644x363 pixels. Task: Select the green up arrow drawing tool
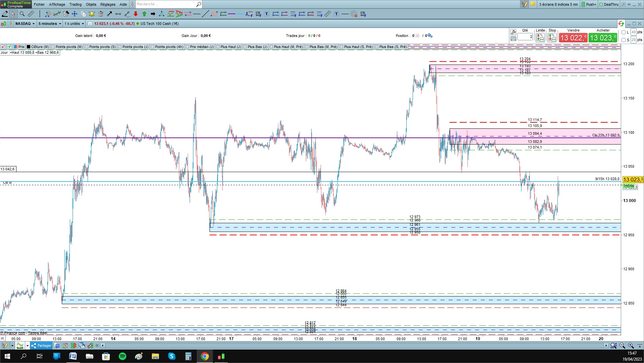(x=144, y=14)
